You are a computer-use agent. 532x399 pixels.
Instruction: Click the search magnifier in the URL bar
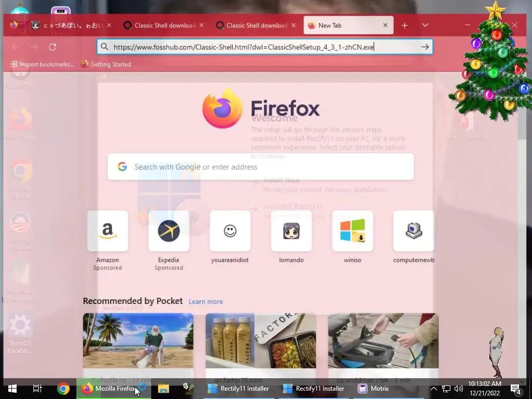[x=104, y=47]
